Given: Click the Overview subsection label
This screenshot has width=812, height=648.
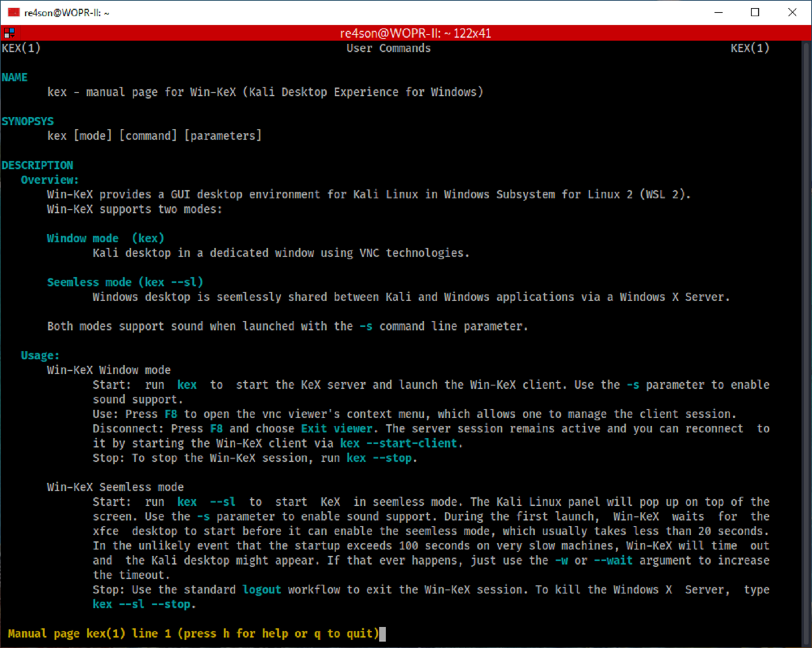Looking at the screenshot, I should (49, 180).
